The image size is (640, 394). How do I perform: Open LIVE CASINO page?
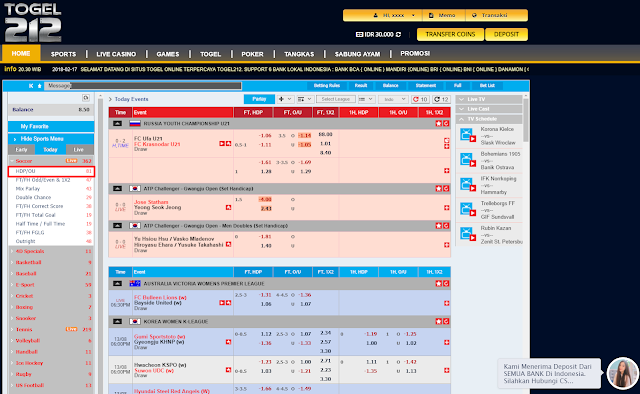point(116,54)
